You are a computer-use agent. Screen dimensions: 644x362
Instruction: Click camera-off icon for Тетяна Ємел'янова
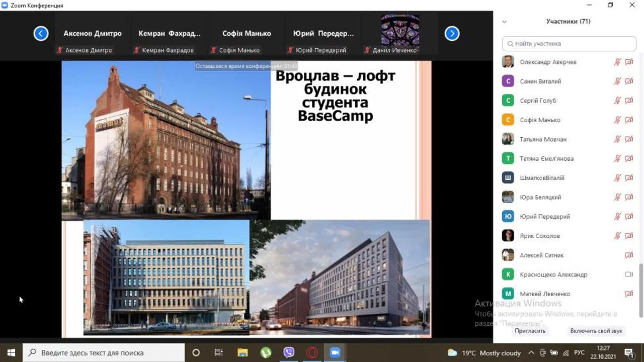(629, 159)
